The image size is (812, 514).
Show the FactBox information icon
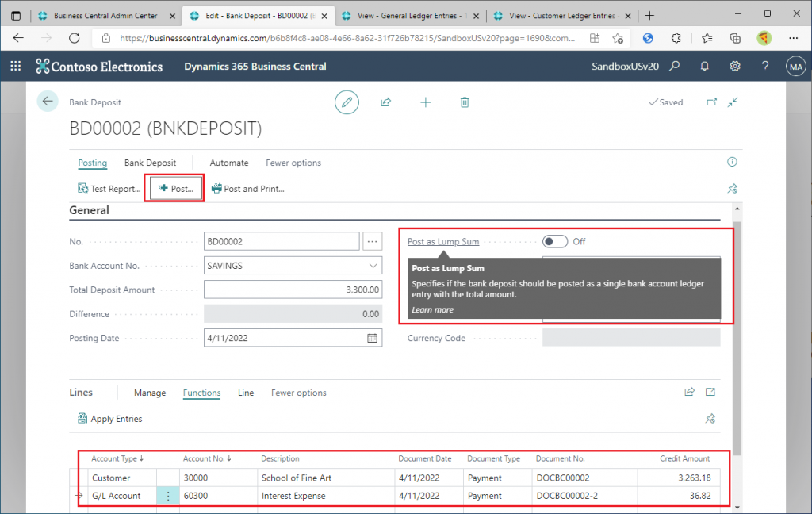pos(732,162)
